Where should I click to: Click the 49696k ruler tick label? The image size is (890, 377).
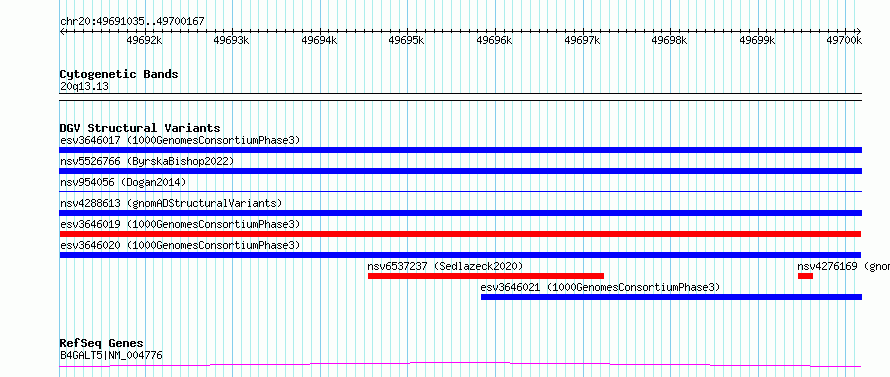494,40
